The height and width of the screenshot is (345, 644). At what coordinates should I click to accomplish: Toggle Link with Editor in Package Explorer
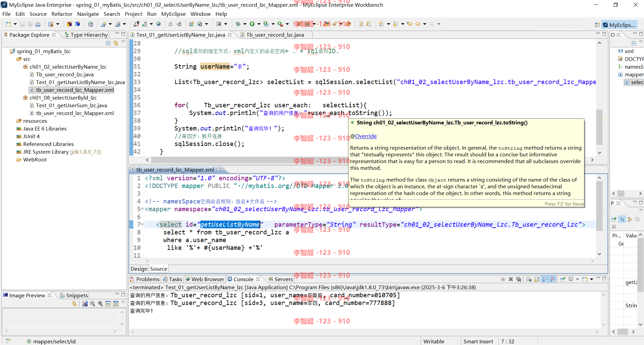[x=116, y=43]
